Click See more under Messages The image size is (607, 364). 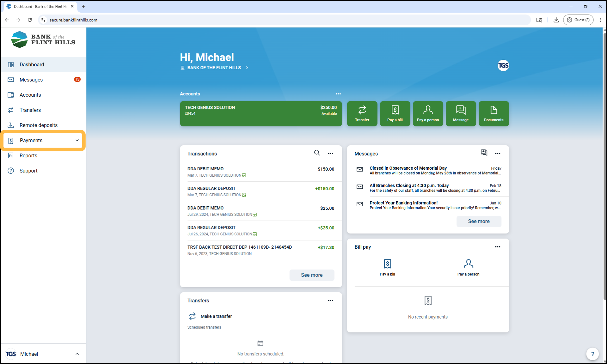point(478,221)
